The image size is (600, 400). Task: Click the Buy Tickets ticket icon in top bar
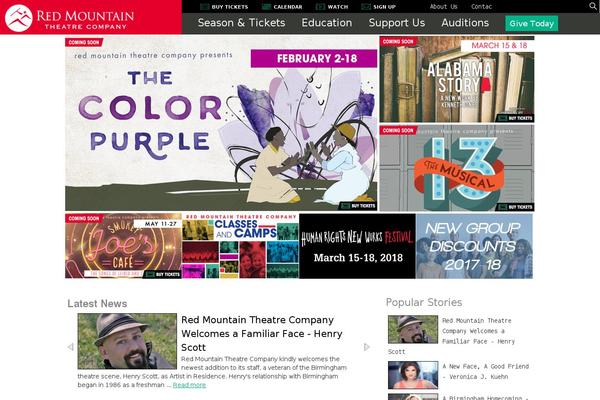[x=204, y=7]
